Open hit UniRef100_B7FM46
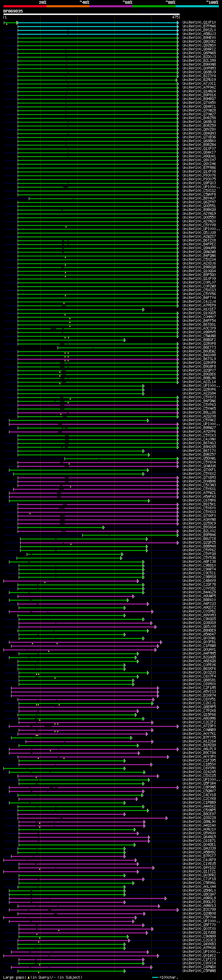The image size is (222, 980). point(199,26)
